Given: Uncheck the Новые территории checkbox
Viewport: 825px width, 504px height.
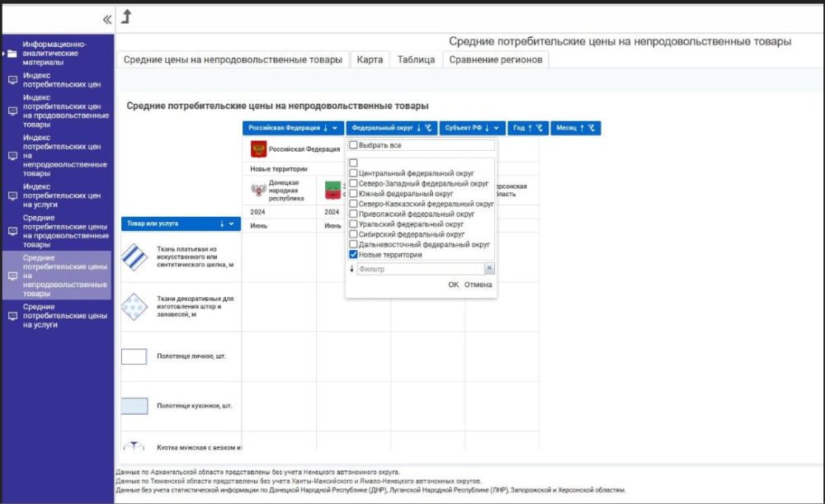Looking at the screenshot, I should point(353,255).
